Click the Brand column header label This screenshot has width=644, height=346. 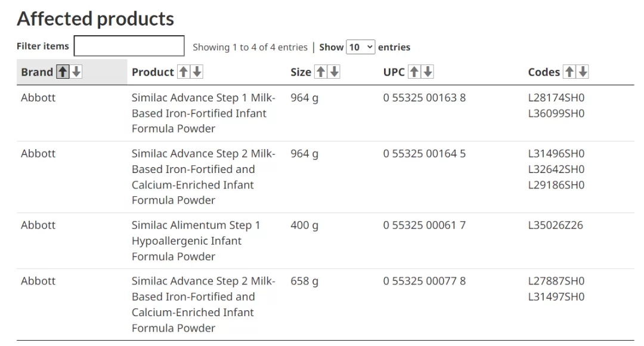37,72
